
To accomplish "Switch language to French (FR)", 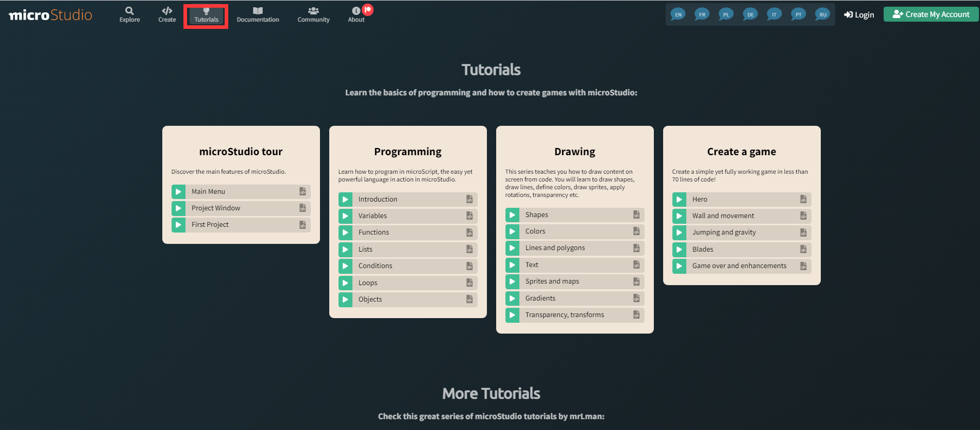I will pyautogui.click(x=702, y=14).
